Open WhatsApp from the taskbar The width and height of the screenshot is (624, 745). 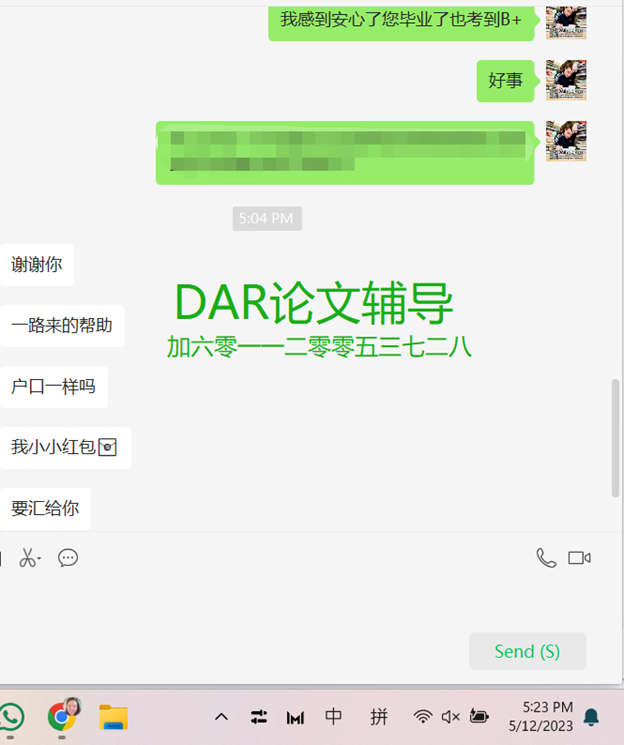11,716
